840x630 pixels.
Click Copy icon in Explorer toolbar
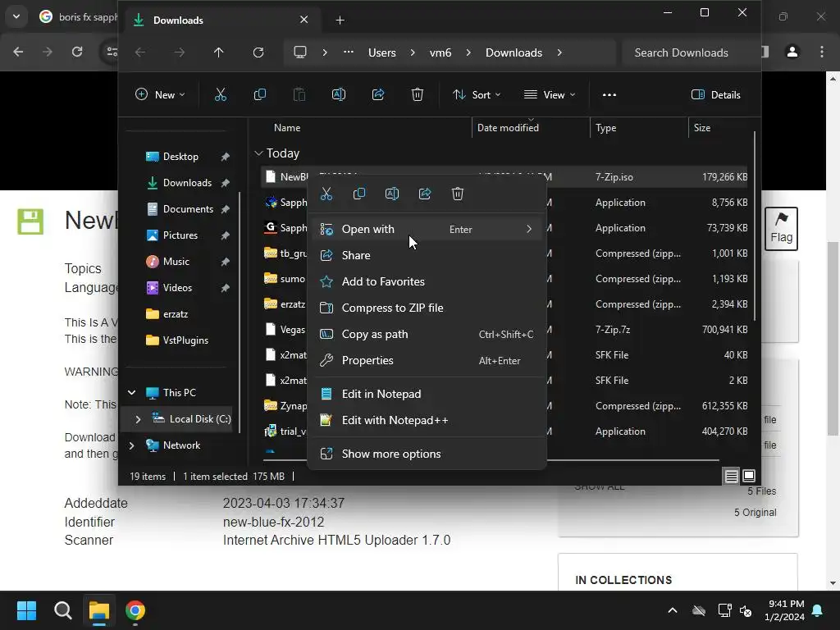click(x=260, y=95)
